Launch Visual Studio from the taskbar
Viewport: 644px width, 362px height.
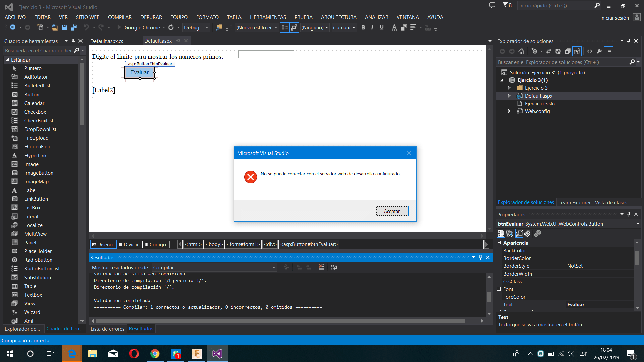[217, 354]
